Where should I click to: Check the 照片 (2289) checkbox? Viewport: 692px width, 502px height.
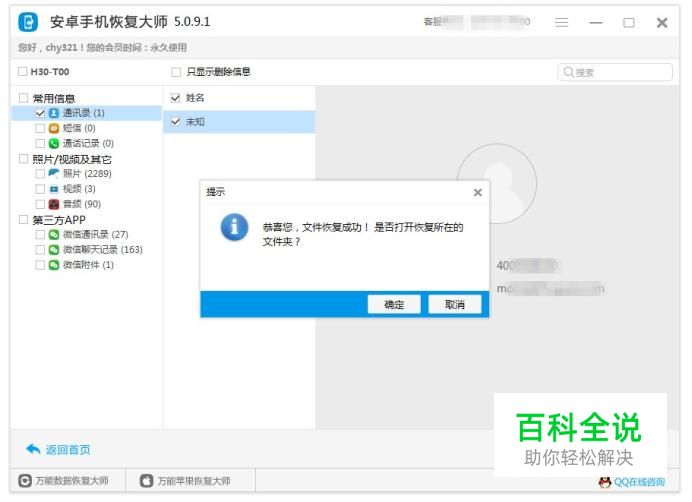[40, 174]
